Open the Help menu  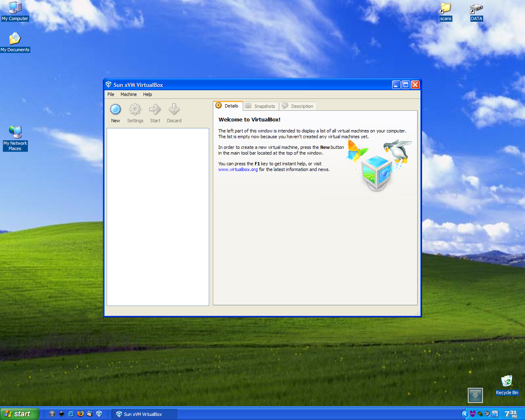147,94
